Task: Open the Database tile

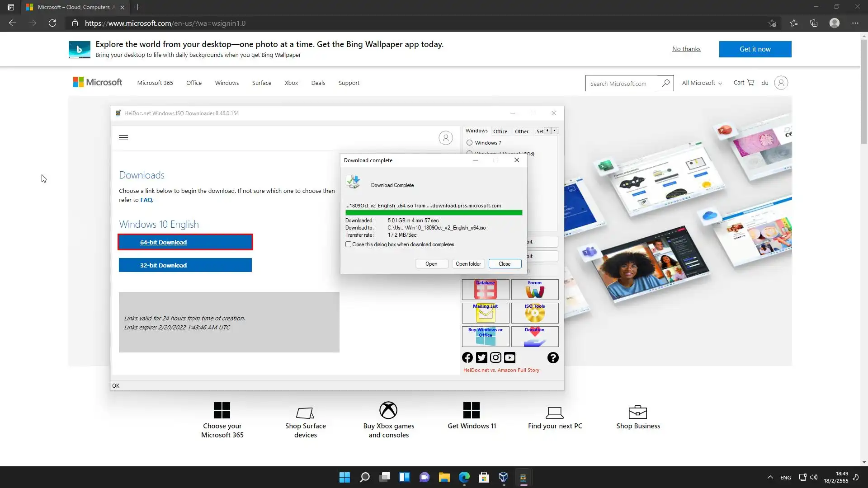Action: 486,290
